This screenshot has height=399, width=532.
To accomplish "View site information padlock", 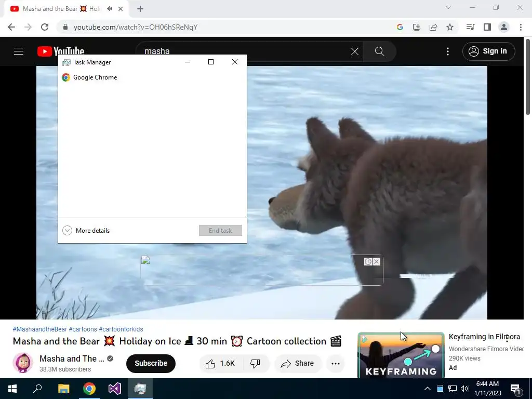I will pyautogui.click(x=65, y=27).
